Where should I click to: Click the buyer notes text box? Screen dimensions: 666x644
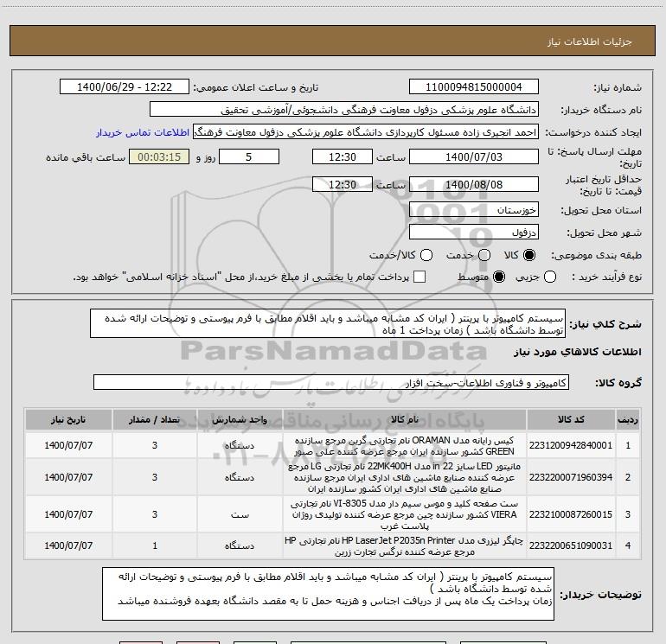(x=328, y=594)
